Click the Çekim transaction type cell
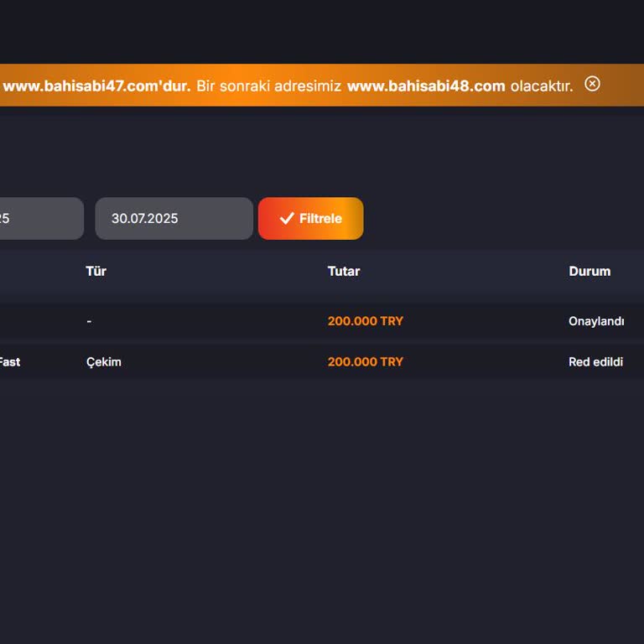This screenshot has width=644, height=644. pos(104,362)
